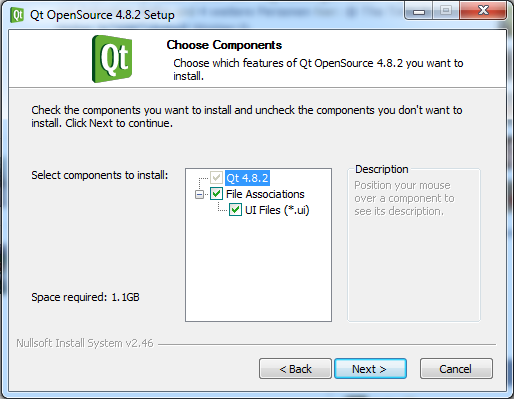Click the 'Nullsoft Install System v2.46' text
The height and width of the screenshot is (399, 514).
coord(85,343)
